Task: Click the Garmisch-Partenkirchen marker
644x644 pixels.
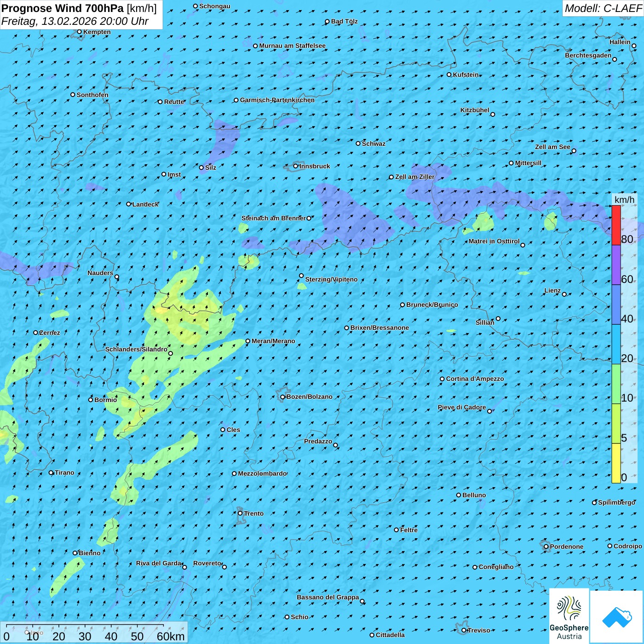Action: 236,100
